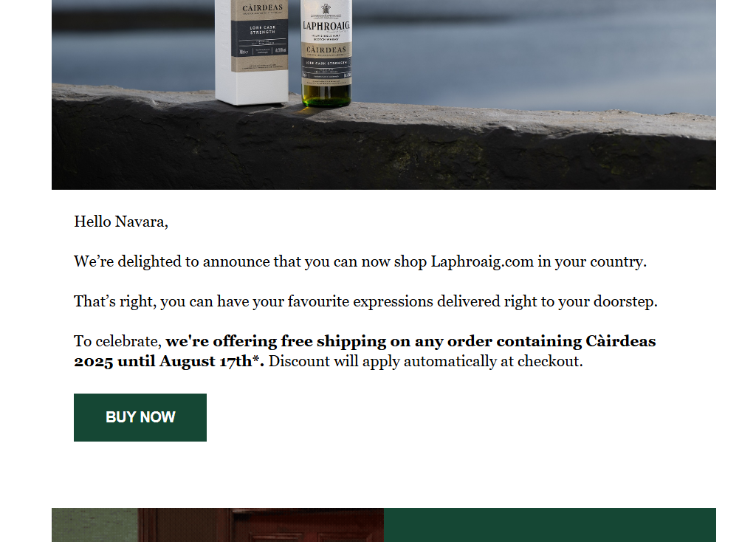Click the bold 'Càirdeas' word in offer
The height and width of the screenshot is (542, 756).
(620, 341)
